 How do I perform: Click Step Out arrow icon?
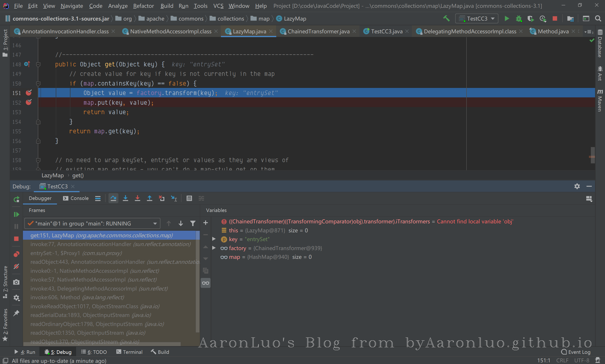(149, 198)
